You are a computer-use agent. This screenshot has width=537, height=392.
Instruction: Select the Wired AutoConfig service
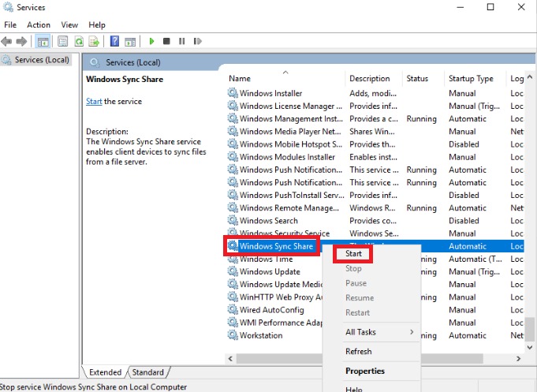point(271,310)
